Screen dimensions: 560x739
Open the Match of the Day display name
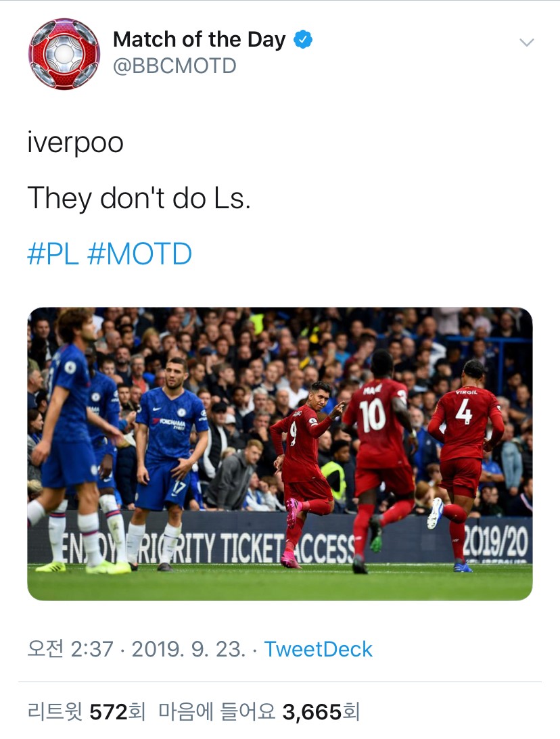point(200,40)
